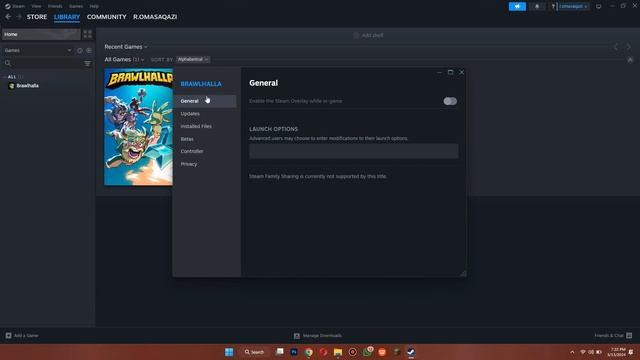Screen dimensions: 640x360
Task: Show hidden system tray icons
Action: coord(572,352)
